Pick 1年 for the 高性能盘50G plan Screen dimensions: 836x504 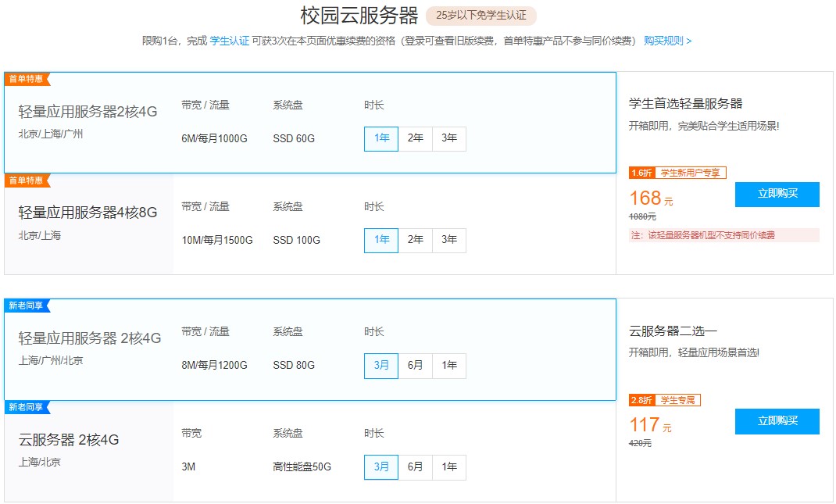point(449,466)
